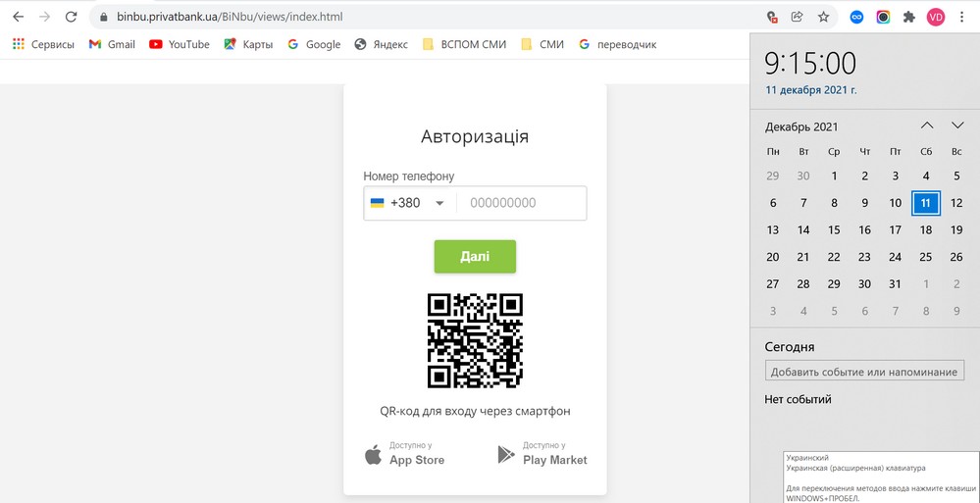Select December 28 in the calendar
The height and width of the screenshot is (503, 980).
[x=803, y=284]
